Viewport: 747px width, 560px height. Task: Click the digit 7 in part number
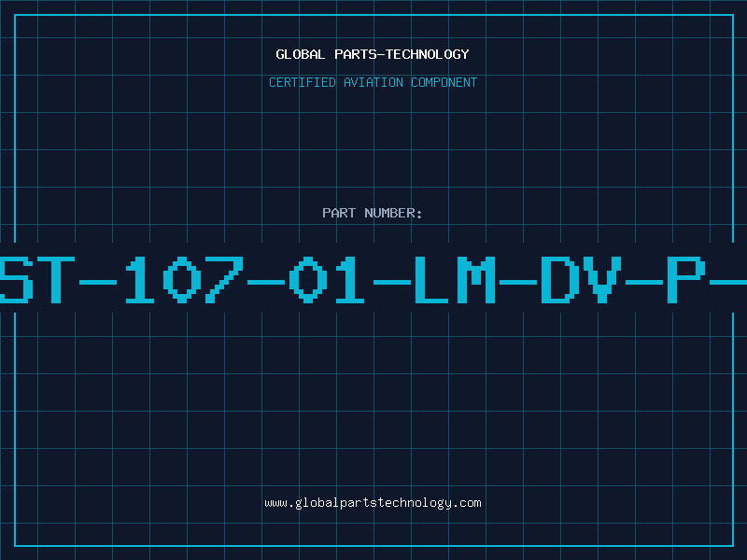click(224, 279)
